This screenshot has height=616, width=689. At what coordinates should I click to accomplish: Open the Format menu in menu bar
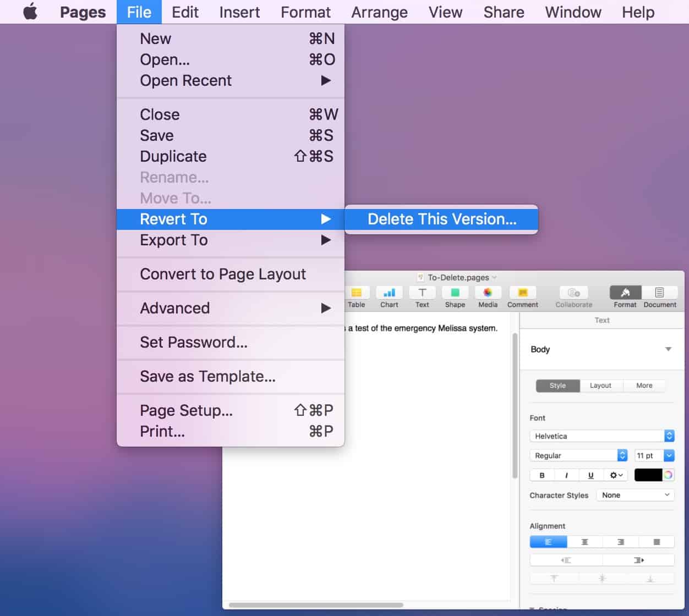click(305, 12)
